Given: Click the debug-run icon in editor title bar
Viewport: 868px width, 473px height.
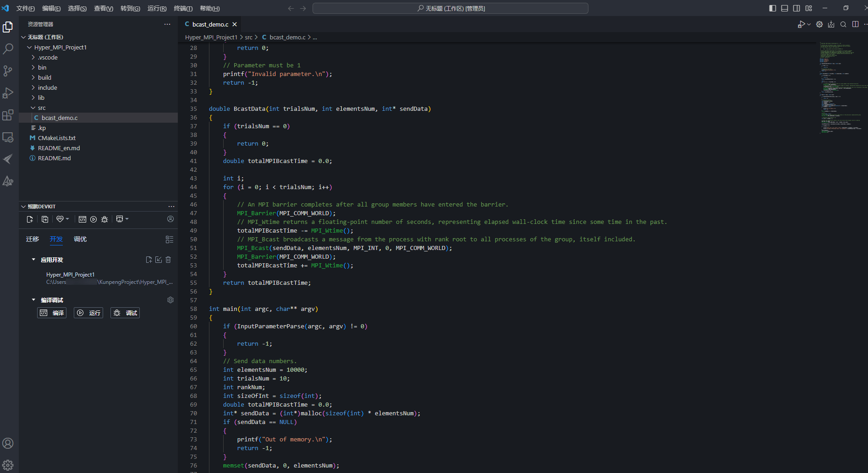Looking at the screenshot, I should (x=801, y=24).
